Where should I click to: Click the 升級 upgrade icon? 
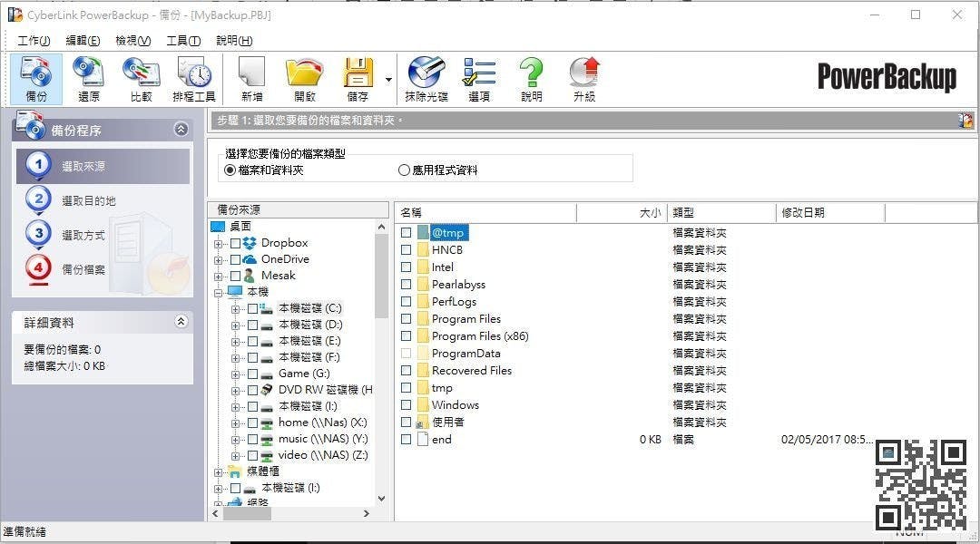point(584,79)
